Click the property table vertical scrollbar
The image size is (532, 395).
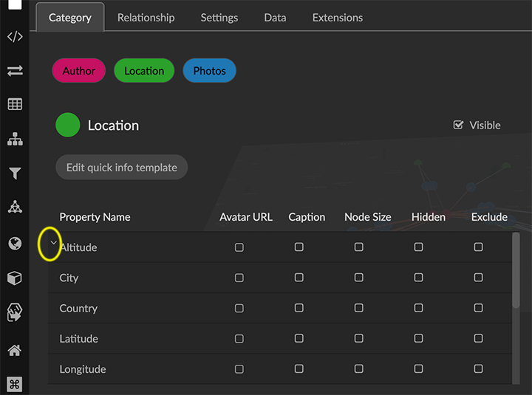515,269
